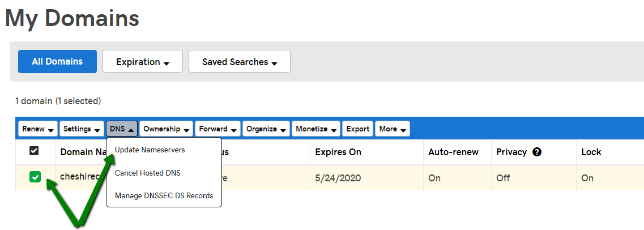Click the Auto-renew column header
The image size is (644, 230).
pyautogui.click(x=454, y=152)
